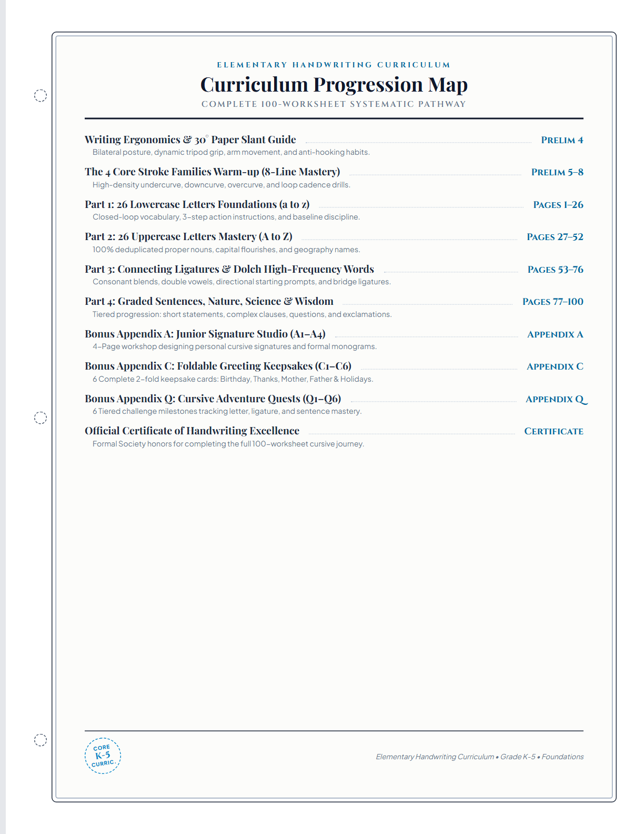Click the 'Appendix Q' page reference
The height and width of the screenshot is (834, 644).
click(556, 399)
